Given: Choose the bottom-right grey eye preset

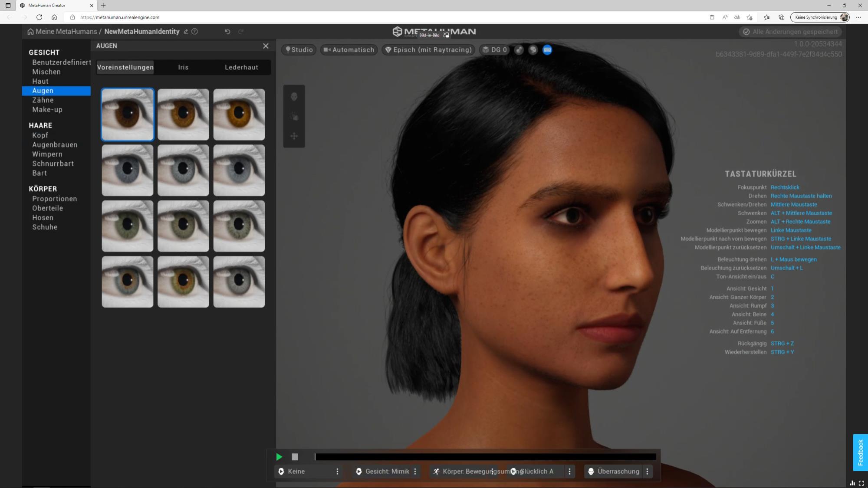Looking at the screenshot, I should coord(239,282).
